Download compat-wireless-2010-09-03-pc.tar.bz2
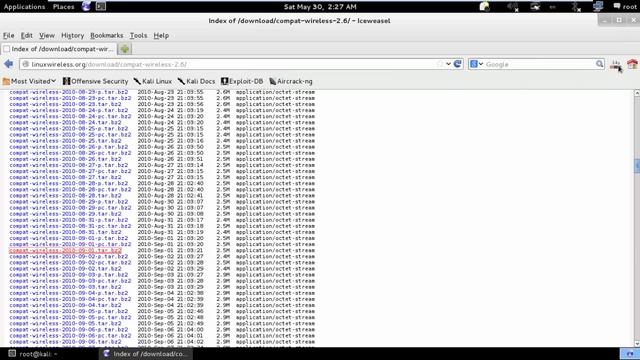Image resolution: width=640 pixels, height=360 pixels. (70, 281)
